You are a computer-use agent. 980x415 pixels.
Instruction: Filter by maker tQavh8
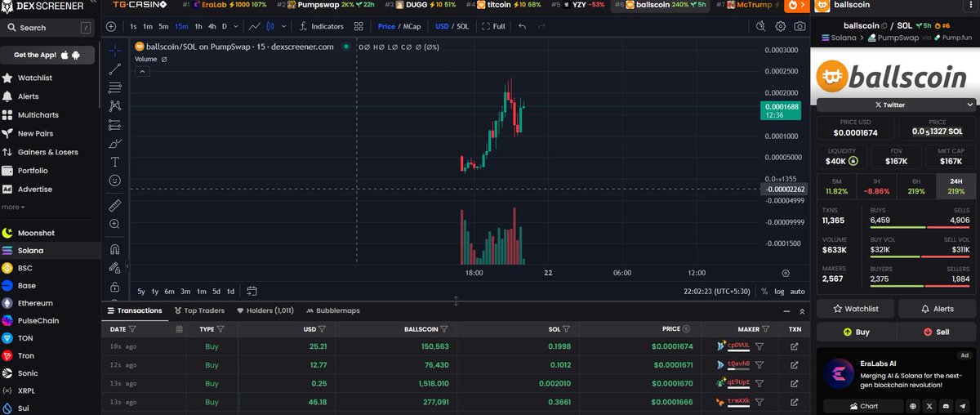pos(759,364)
